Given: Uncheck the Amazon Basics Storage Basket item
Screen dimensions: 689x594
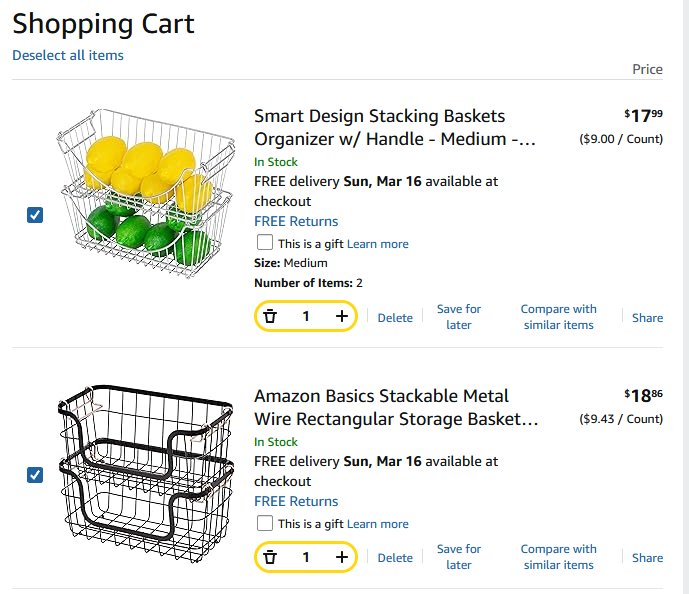Looking at the screenshot, I should point(35,474).
